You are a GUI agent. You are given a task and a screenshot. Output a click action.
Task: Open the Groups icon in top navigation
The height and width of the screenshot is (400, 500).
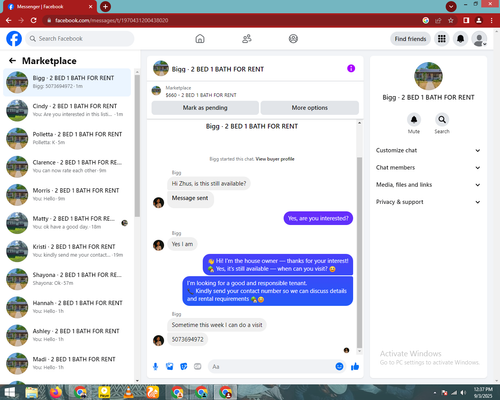[x=293, y=39]
